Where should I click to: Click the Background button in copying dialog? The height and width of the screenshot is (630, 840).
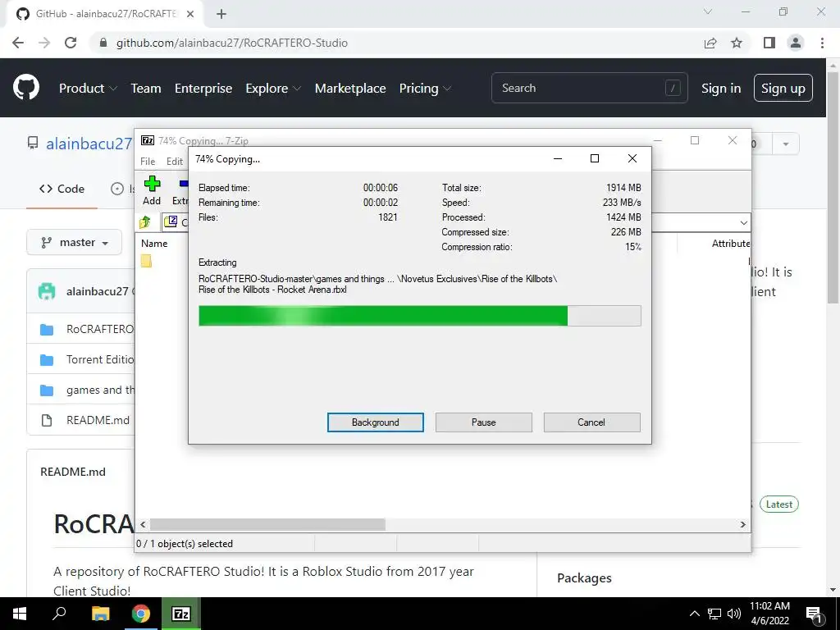coord(376,422)
